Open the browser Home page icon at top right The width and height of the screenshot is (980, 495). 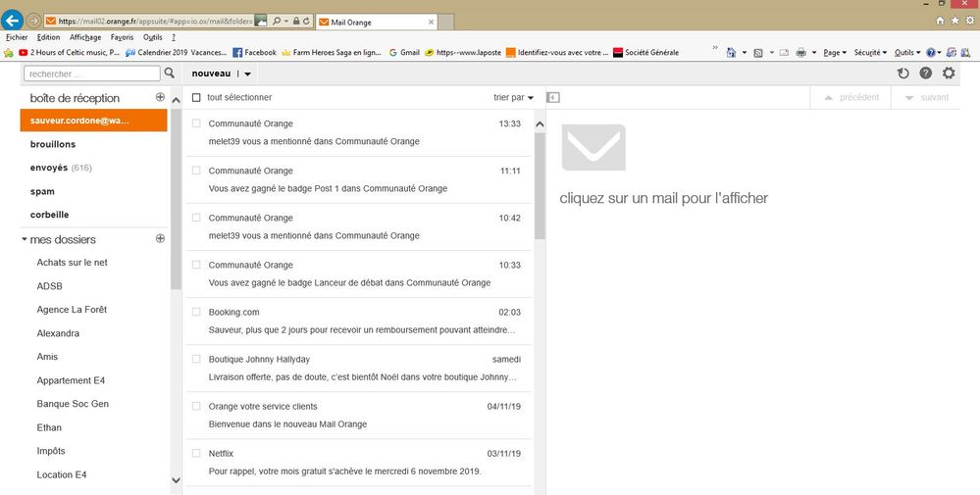click(940, 21)
